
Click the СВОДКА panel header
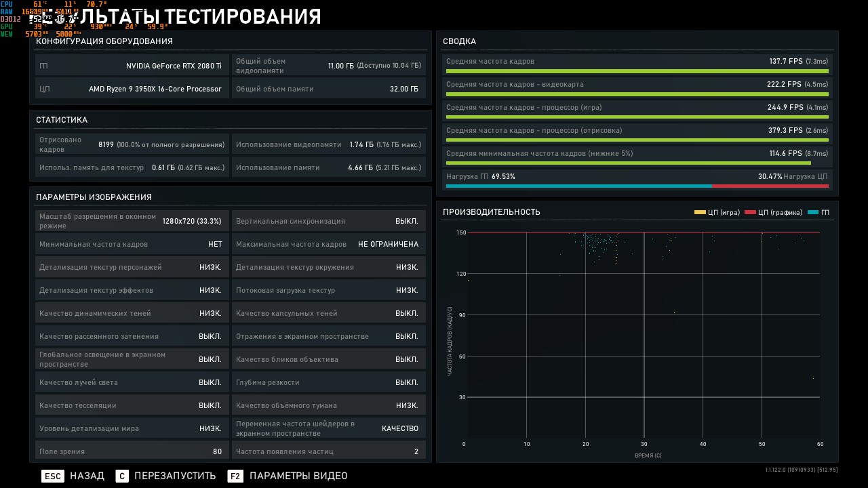tap(460, 41)
